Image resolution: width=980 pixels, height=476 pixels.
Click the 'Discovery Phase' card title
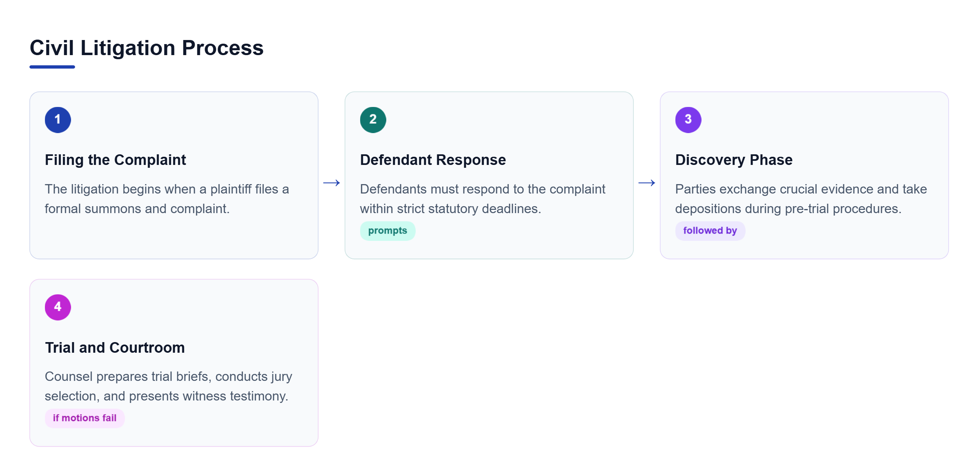coord(734,160)
